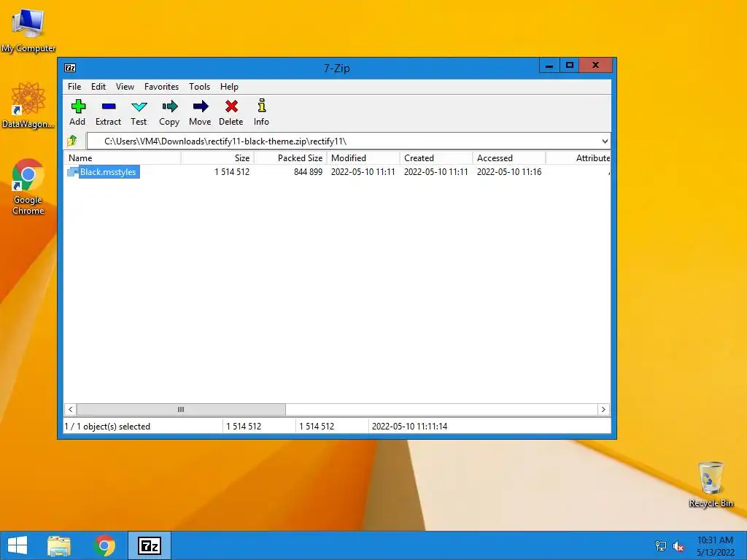Click the muted volume tray icon
Image resolution: width=747 pixels, height=560 pixels.
(x=678, y=546)
